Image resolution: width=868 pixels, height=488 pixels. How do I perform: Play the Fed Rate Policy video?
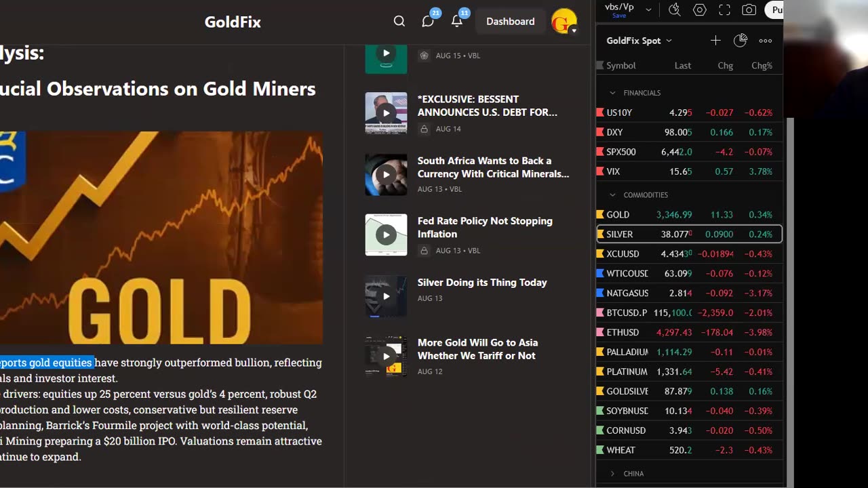386,235
